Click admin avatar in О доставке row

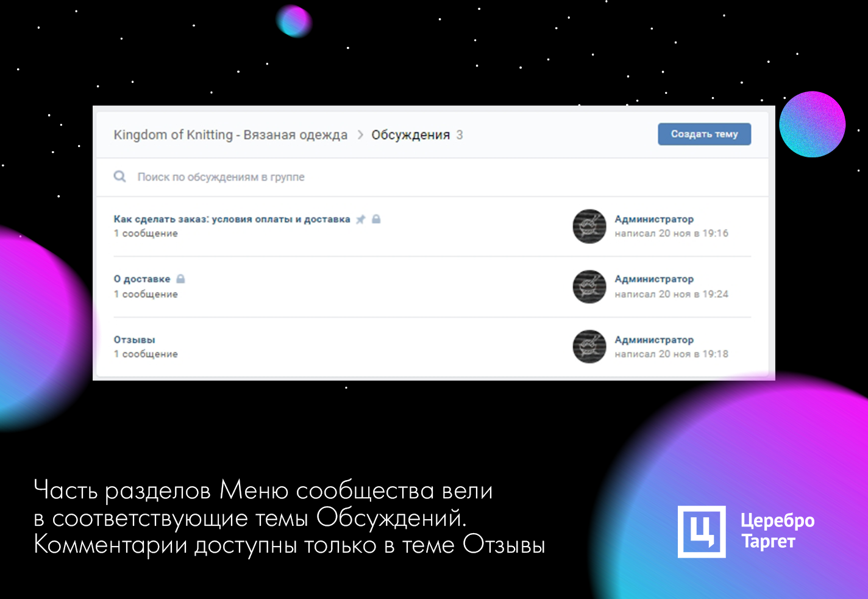click(589, 287)
